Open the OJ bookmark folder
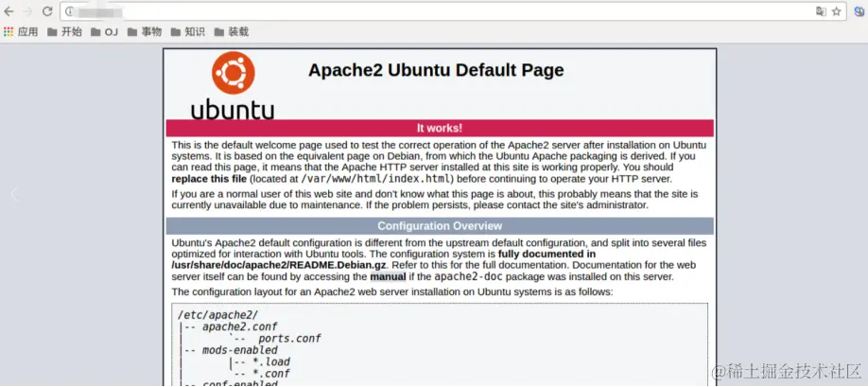Viewport: 868px width, 387px height. (x=105, y=32)
